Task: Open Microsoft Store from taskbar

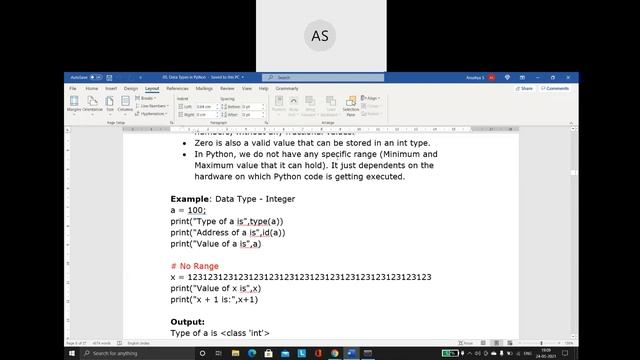Action: tap(268, 353)
